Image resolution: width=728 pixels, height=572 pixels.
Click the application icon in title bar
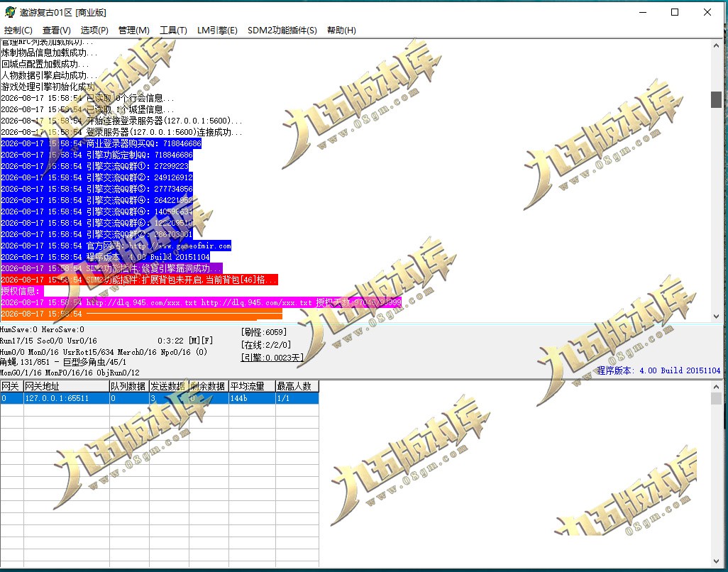coord(10,12)
